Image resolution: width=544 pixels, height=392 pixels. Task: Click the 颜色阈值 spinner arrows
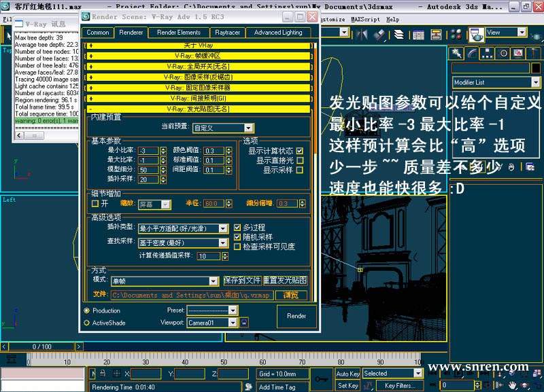click(x=229, y=151)
